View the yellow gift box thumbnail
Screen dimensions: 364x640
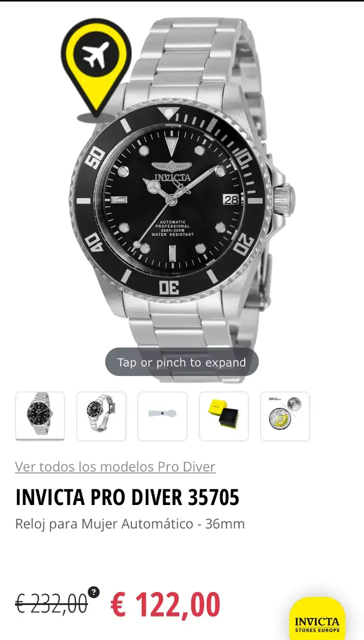pos(224,416)
